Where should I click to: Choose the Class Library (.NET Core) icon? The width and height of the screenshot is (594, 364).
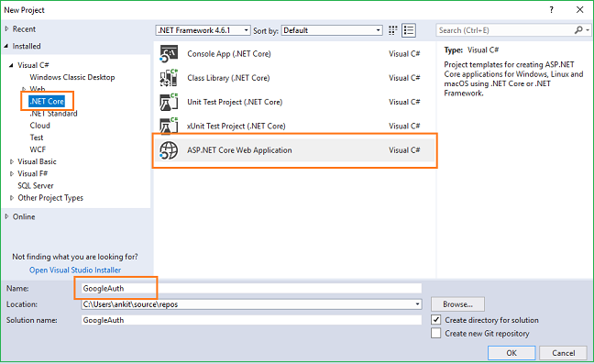[x=169, y=78]
